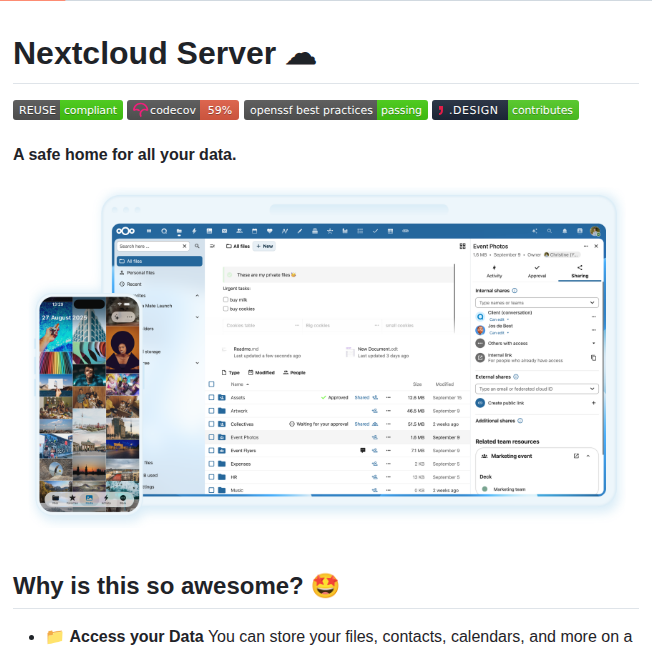Click the calendar app icon in screenshot top bar

(x=254, y=231)
